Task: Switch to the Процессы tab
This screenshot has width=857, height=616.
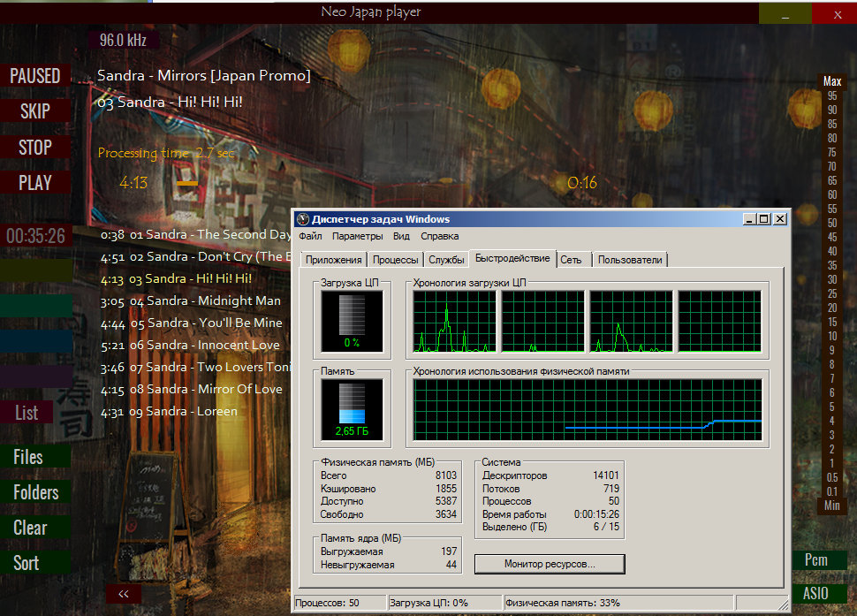Action: 395,260
